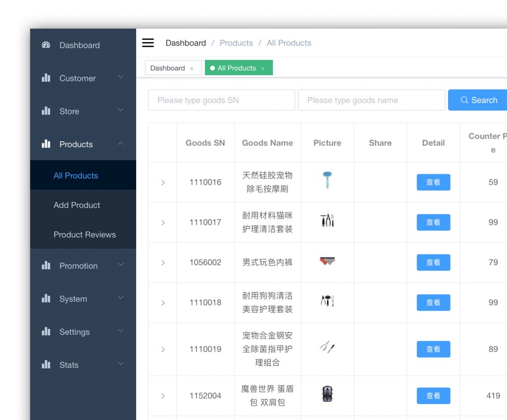The height and width of the screenshot is (420, 507).
Task: Toggle the hamburger menu icon
Action: pos(148,43)
